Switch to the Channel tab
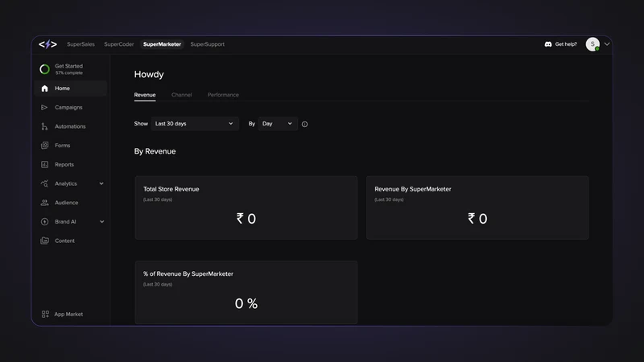Viewport: 644px width, 362px height. tap(182, 95)
